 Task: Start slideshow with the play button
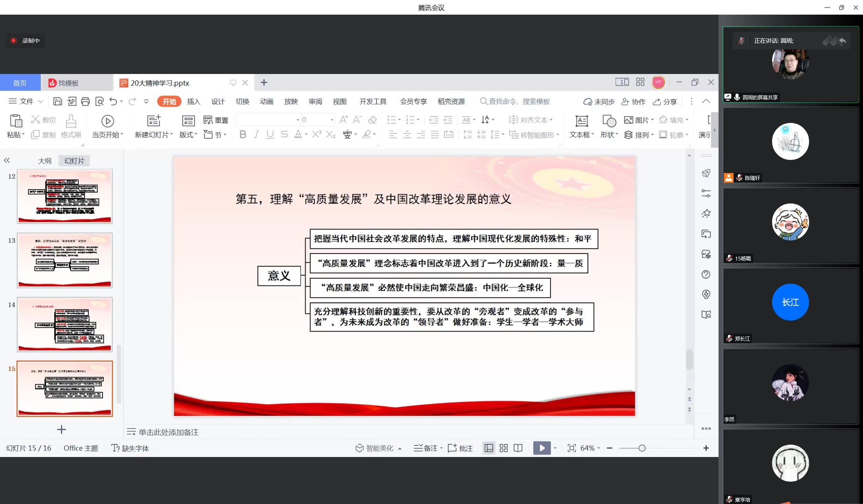click(x=542, y=448)
